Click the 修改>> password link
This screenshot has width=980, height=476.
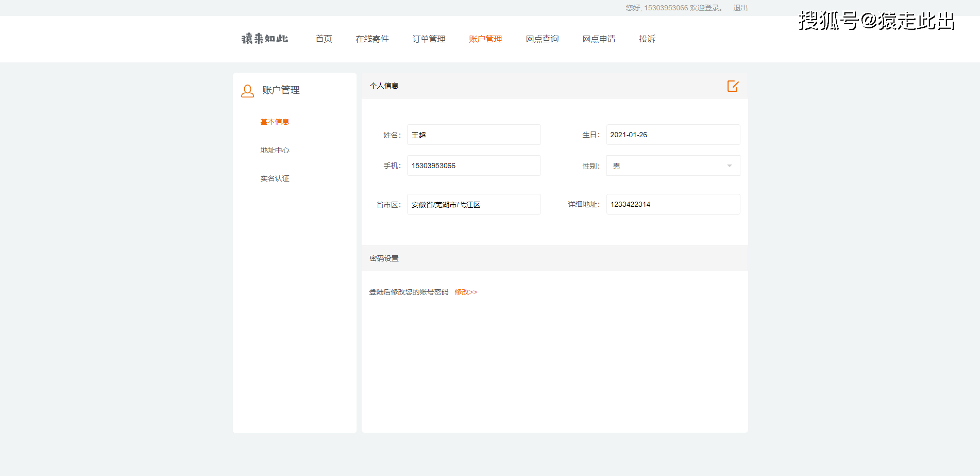466,292
